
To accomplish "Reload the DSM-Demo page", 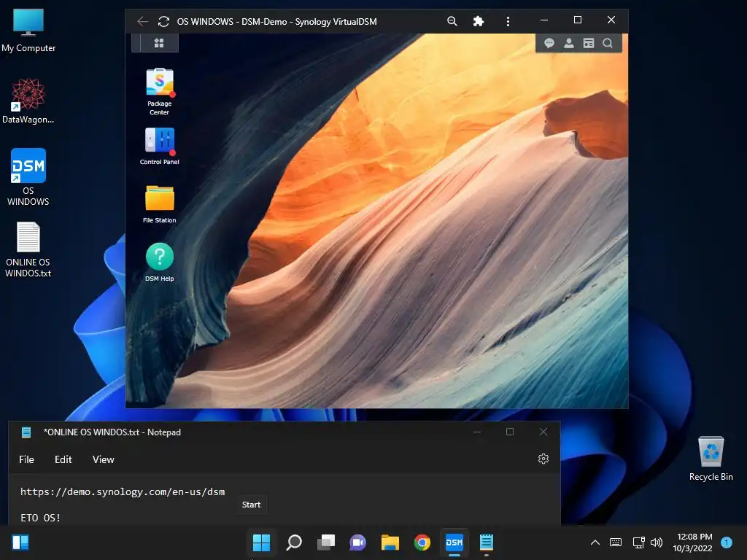I will [x=163, y=21].
